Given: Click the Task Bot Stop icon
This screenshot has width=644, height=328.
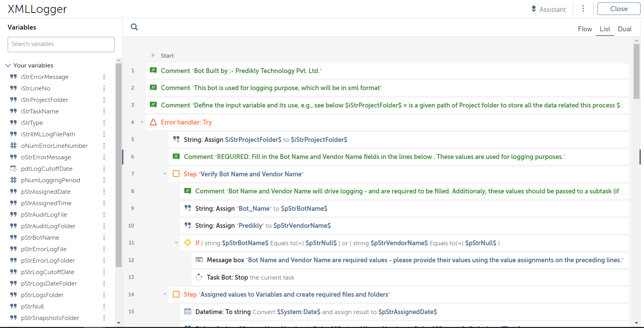Looking at the screenshot, I should click(x=199, y=277).
